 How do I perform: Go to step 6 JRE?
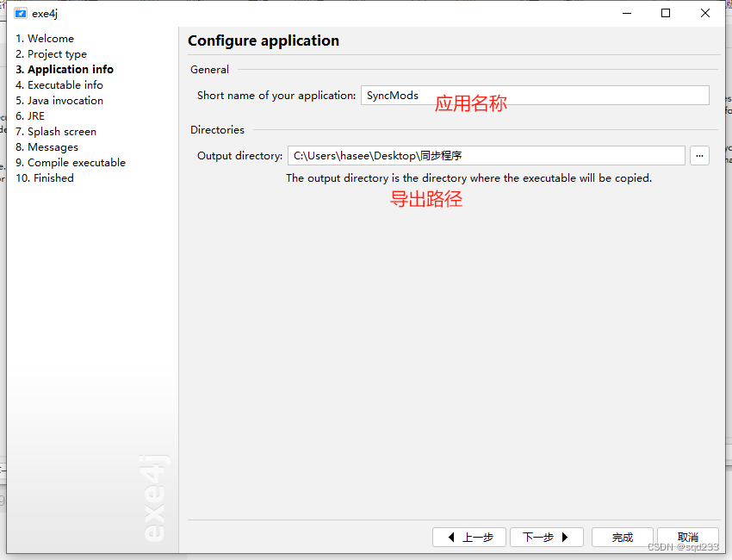click(x=30, y=115)
